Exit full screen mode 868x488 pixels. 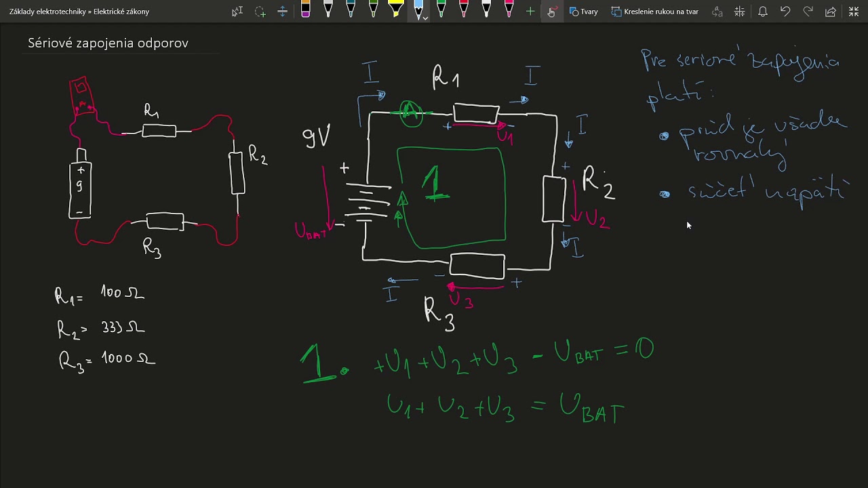(854, 12)
